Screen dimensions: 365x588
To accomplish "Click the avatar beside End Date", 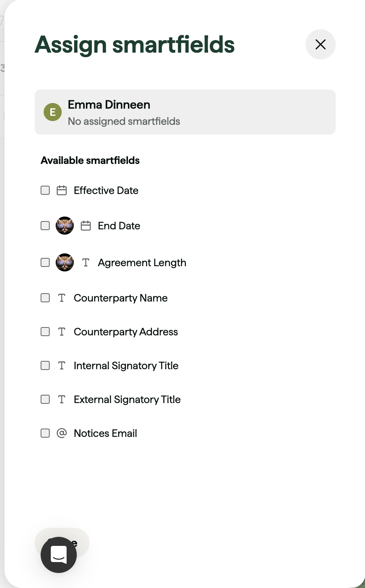I will point(65,226).
